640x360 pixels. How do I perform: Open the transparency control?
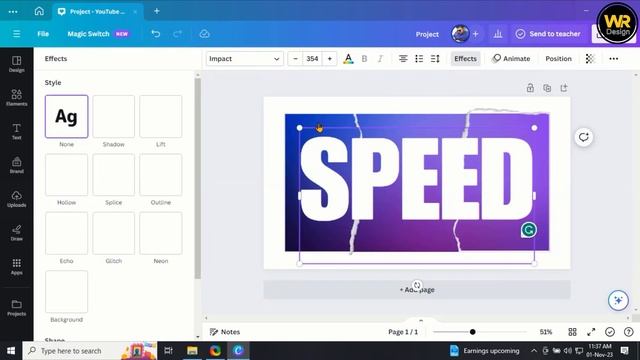tap(590, 59)
